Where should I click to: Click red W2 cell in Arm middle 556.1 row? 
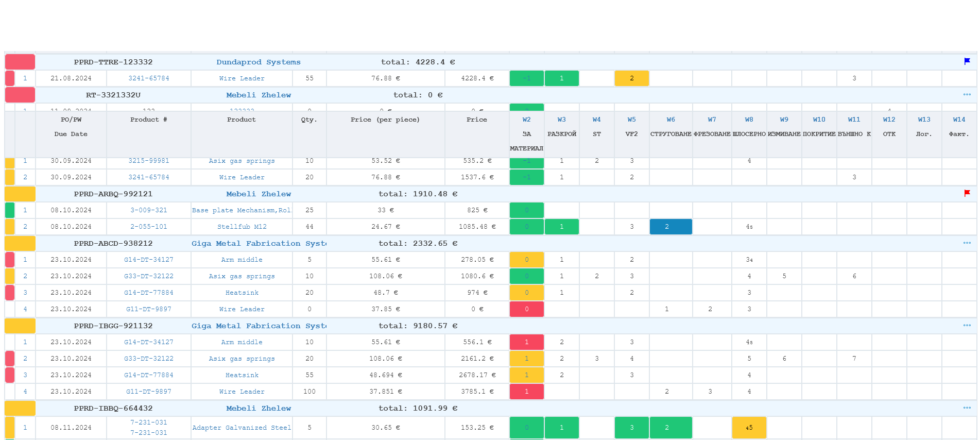pos(526,342)
